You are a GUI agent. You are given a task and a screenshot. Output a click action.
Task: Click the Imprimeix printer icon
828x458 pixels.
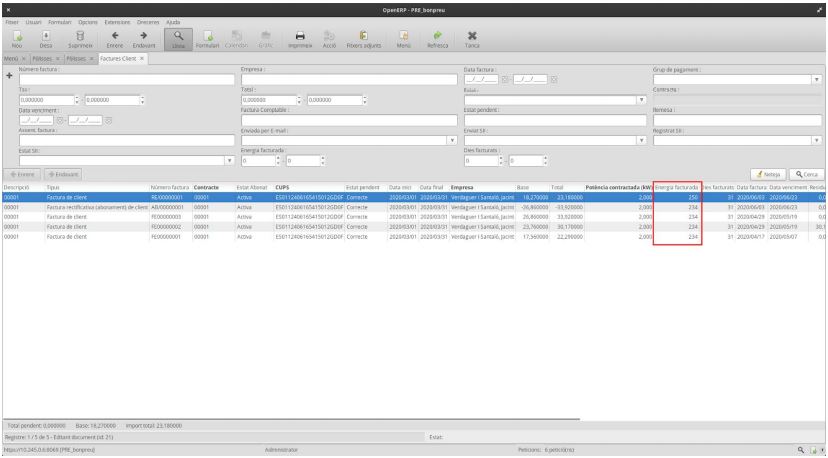(x=299, y=37)
